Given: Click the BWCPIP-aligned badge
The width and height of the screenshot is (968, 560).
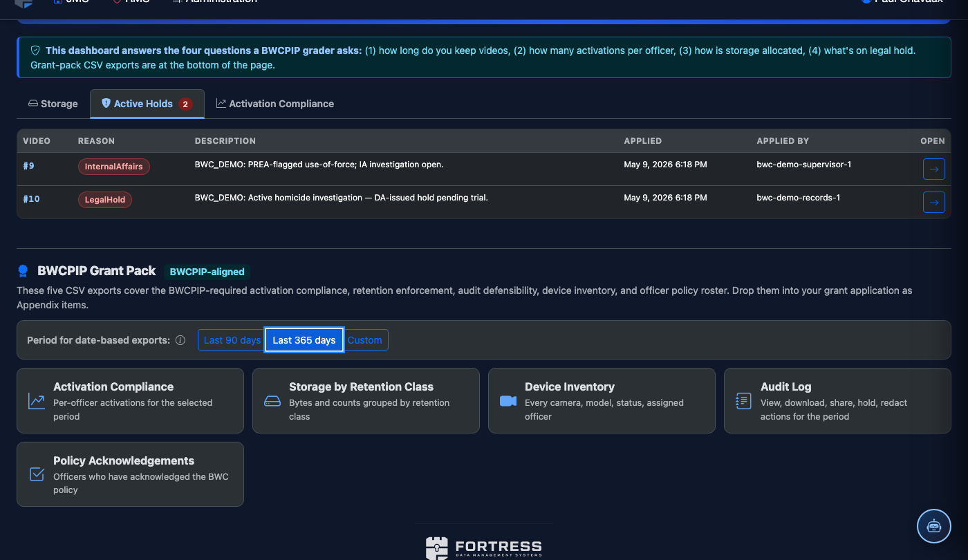Looking at the screenshot, I should [207, 272].
